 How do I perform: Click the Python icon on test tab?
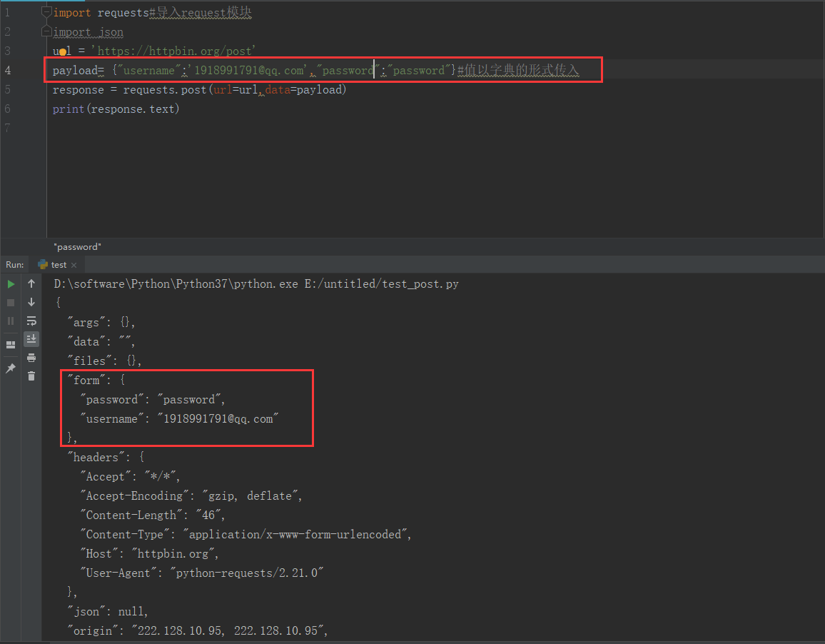coord(43,265)
